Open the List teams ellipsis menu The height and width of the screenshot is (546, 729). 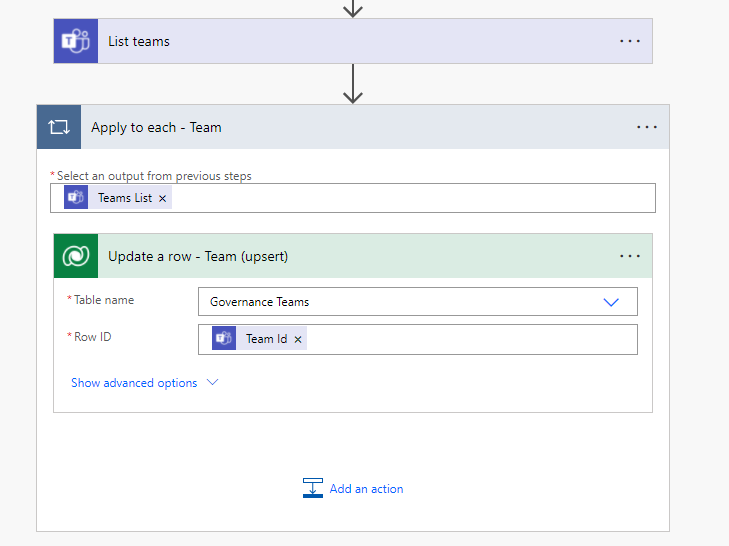[x=630, y=41]
